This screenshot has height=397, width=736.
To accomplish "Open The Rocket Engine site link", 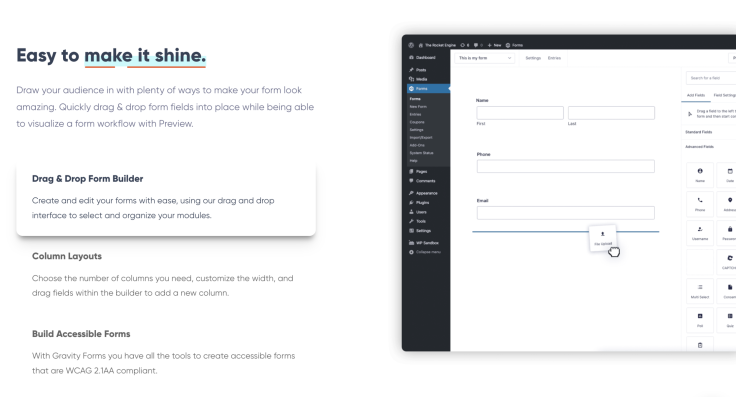I will (437, 45).
